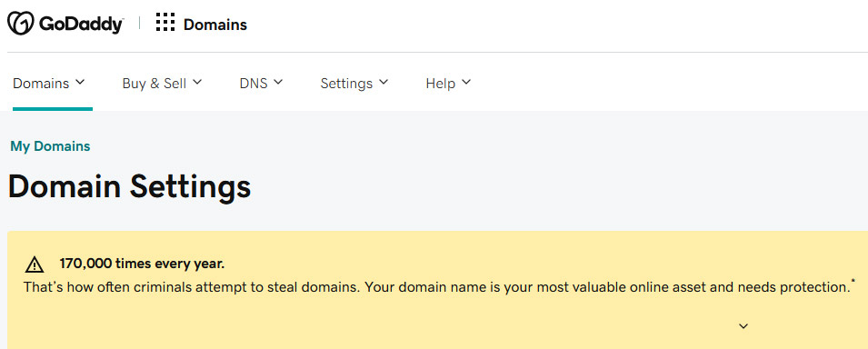
Task: Open the app grid launcher icon
Action: tap(165, 23)
